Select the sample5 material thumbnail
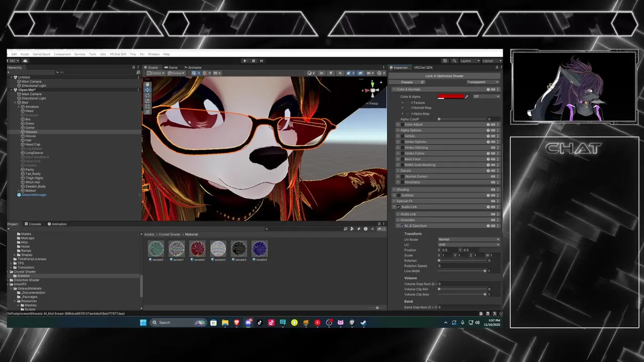644x362 pixels. click(260, 248)
